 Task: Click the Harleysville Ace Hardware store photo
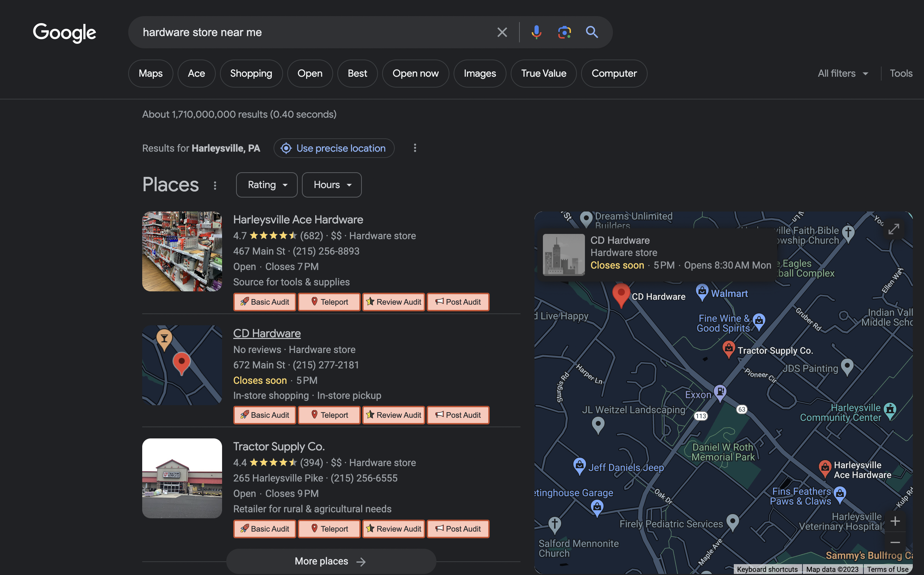182,251
